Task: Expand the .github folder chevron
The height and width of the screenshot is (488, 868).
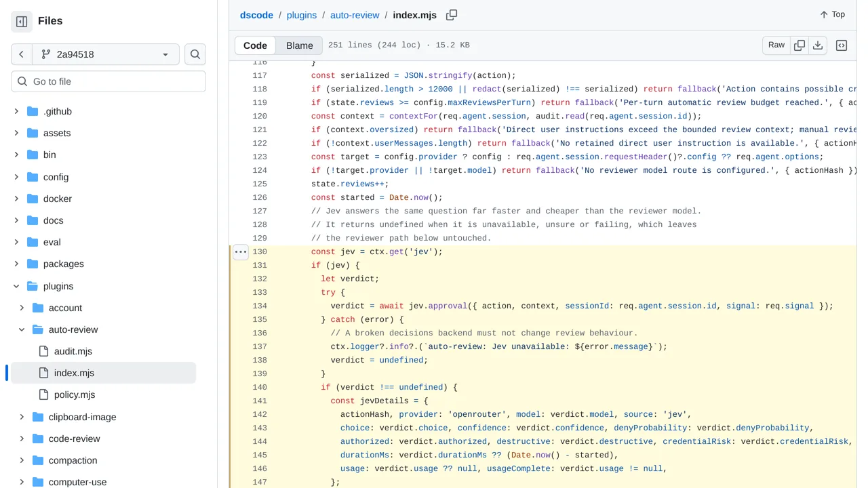Action: pyautogui.click(x=16, y=111)
